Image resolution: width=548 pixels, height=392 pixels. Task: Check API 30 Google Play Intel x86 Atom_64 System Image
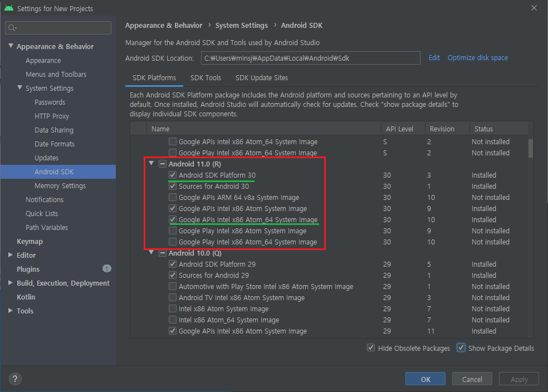click(x=173, y=242)
